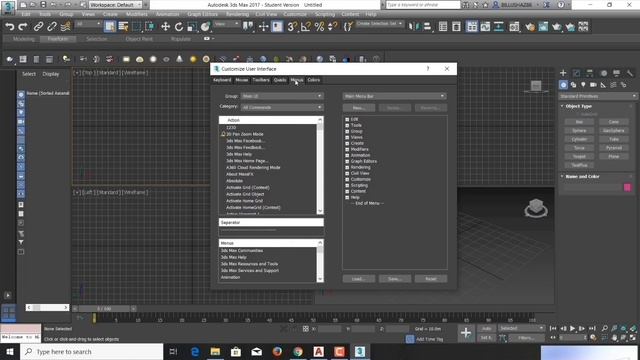Select Activate Home Grid in Action list
640x360 pixels.
coord(244,201)
